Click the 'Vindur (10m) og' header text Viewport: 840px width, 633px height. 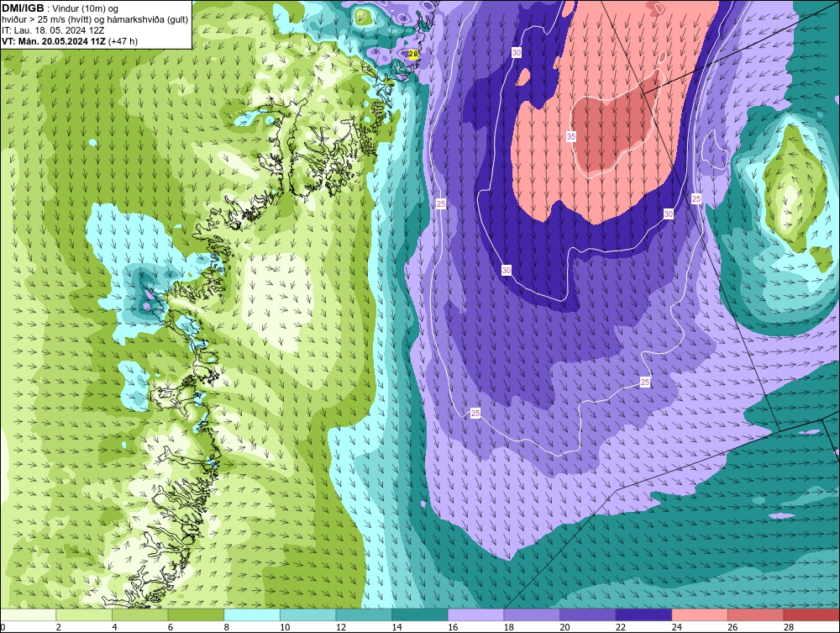[87, 8]
